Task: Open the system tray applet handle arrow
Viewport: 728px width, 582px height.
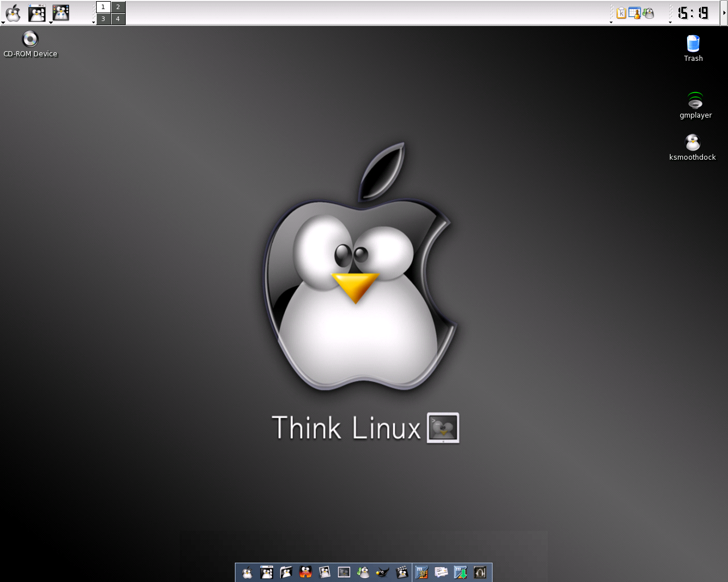Action: pyautogui.click(x=611, y=23)
